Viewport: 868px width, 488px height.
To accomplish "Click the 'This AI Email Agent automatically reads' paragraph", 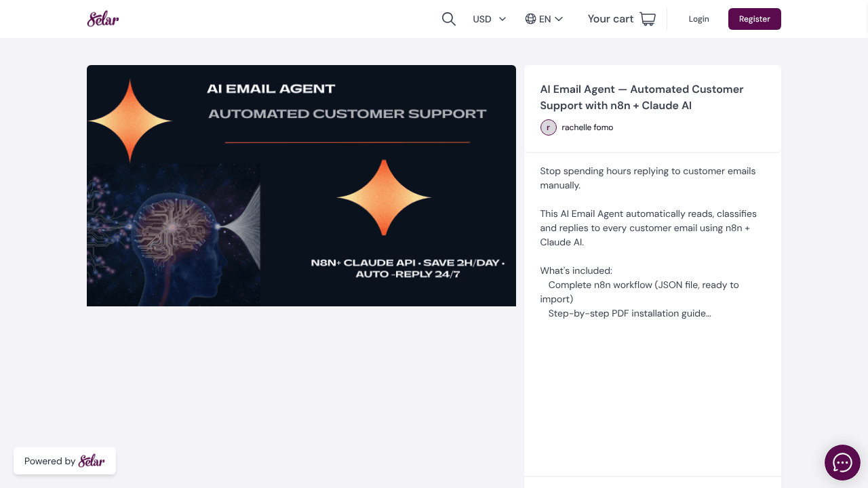I will [648, 228].
